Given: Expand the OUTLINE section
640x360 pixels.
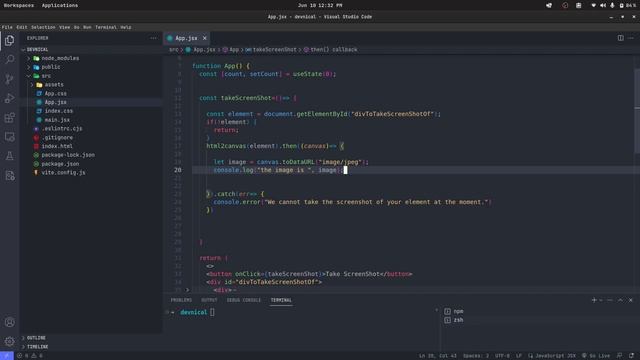Looking at the screenshot, I should 36,338.
